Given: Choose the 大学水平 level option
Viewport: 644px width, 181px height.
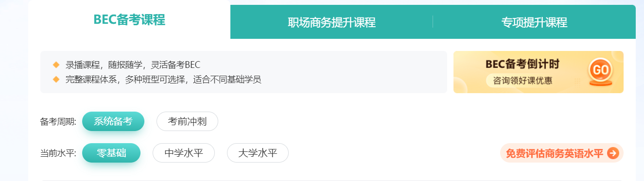Looking at the screenshot, I should pyautogui.click(x=258, y=153).
